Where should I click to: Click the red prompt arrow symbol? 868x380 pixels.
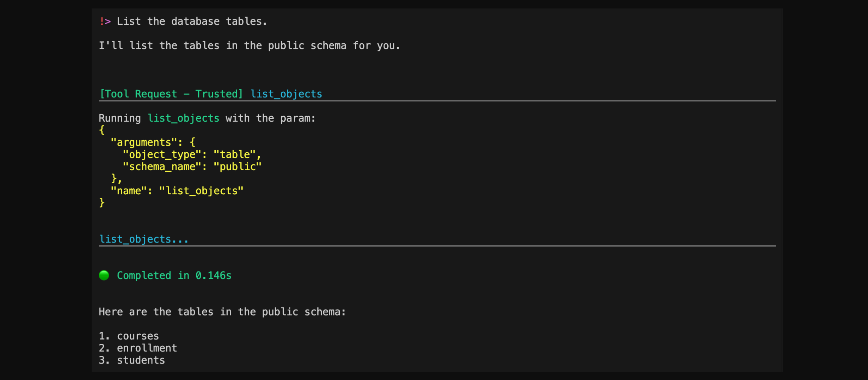(105, 22)
